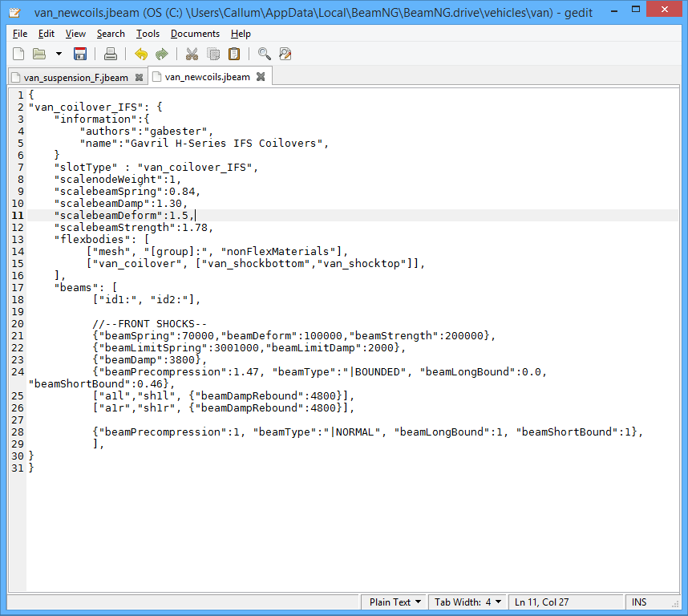Click the "beamSpring":70000 line
688x616 pixels.
coord(293,335)
